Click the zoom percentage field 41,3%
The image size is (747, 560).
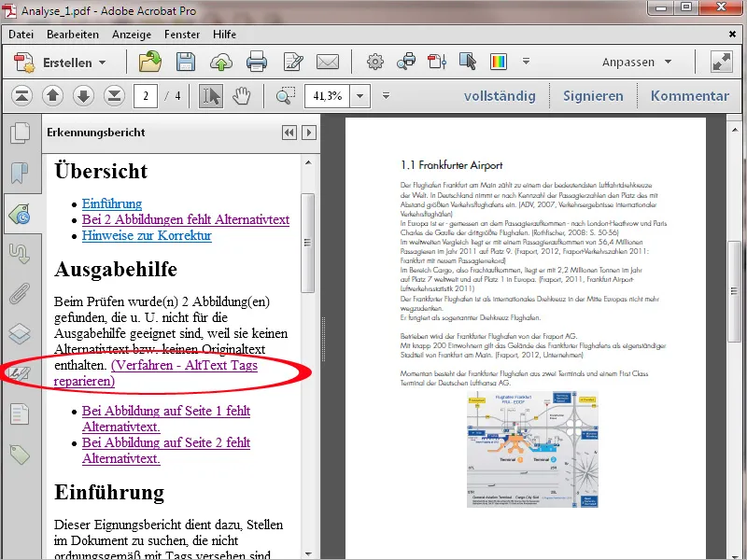328,96
